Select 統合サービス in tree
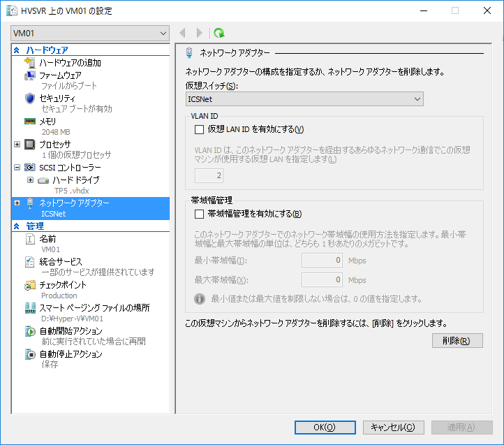504x445 pixels. point(61,262)
